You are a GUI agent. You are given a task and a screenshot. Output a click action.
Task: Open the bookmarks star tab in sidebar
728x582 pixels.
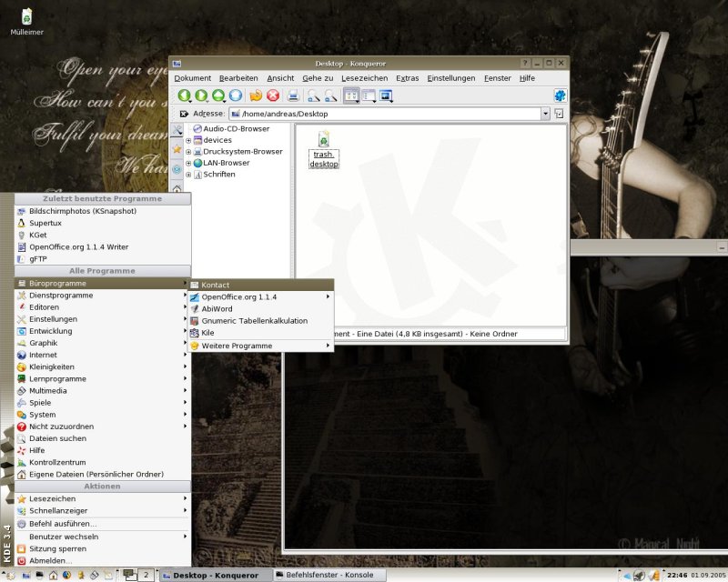[x=177, y=149]
